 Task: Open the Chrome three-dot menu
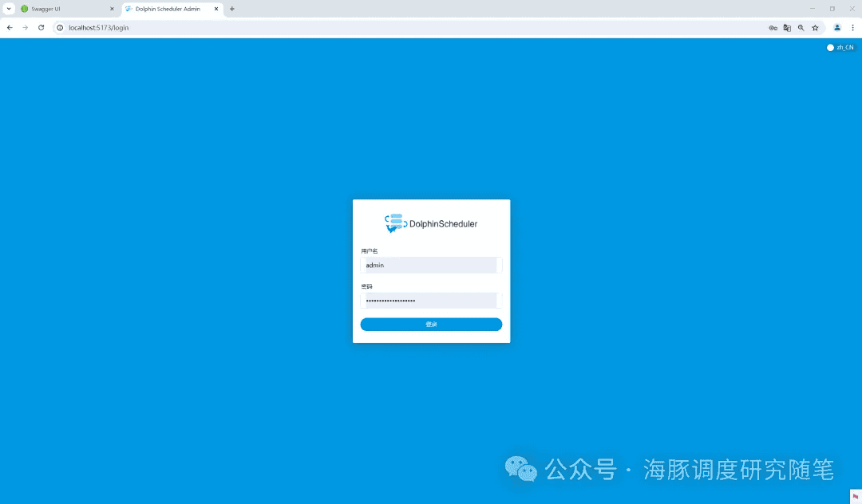pyautogui.click(x=852, y=27)
